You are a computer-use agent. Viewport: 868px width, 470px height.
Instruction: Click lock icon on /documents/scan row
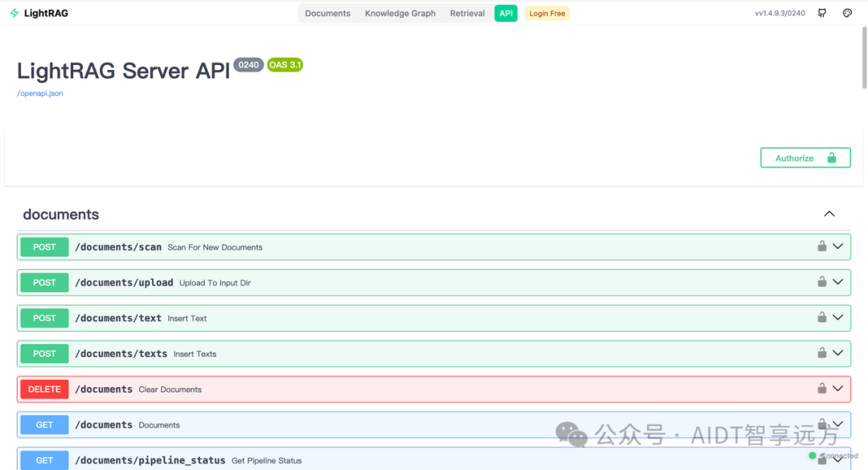click(822, 246)
